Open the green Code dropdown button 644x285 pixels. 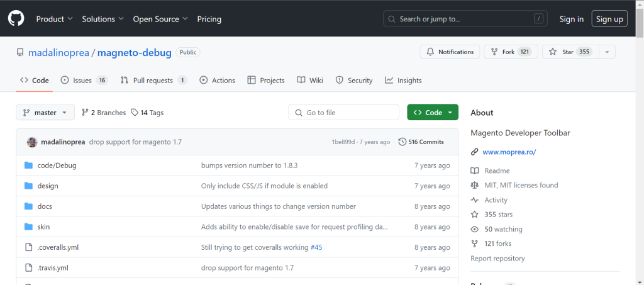433,113
